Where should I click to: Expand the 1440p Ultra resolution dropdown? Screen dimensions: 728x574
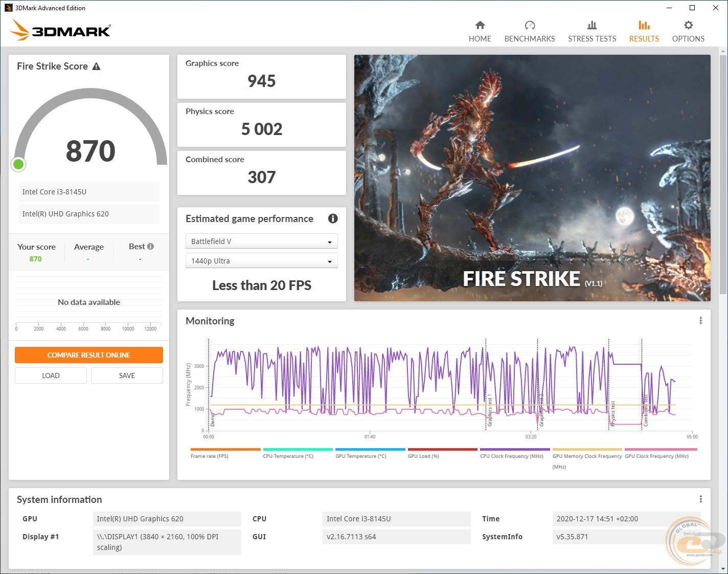click(261, 261)
